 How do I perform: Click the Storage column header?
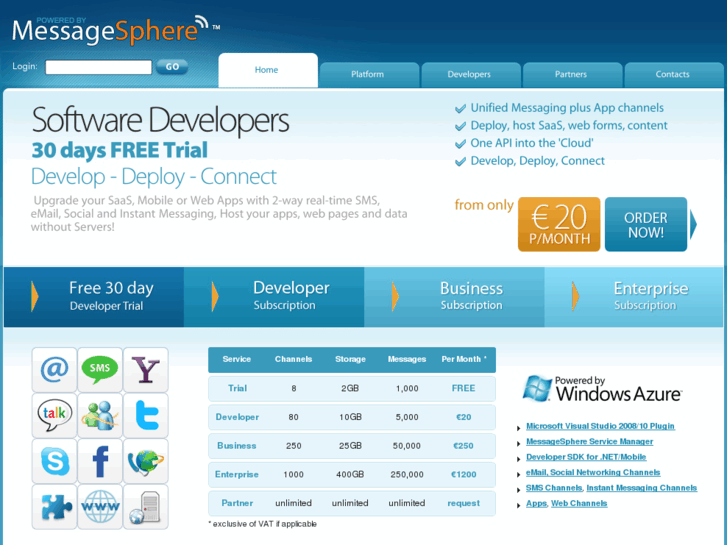click(x=351, y=359)
